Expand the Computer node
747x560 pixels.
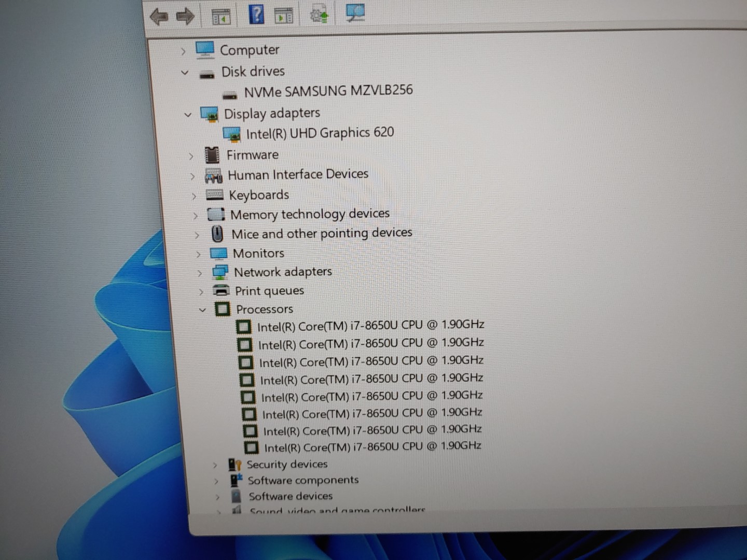tap(183, 51)
